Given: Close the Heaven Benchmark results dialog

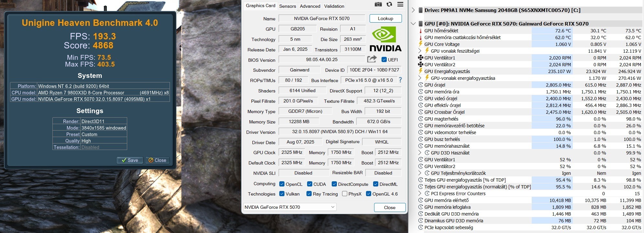Looking at the screenshot, I should click(x=157, y=160).
